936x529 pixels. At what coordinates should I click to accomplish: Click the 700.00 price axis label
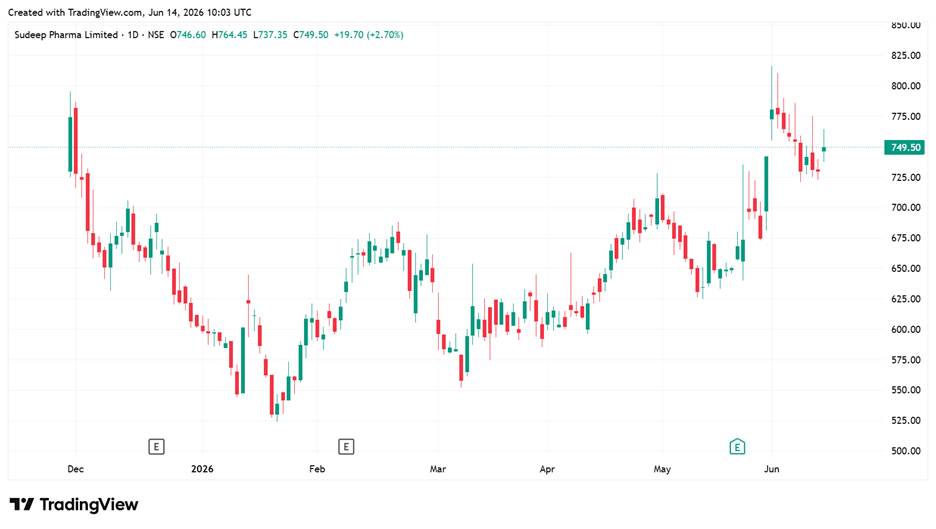906,208
